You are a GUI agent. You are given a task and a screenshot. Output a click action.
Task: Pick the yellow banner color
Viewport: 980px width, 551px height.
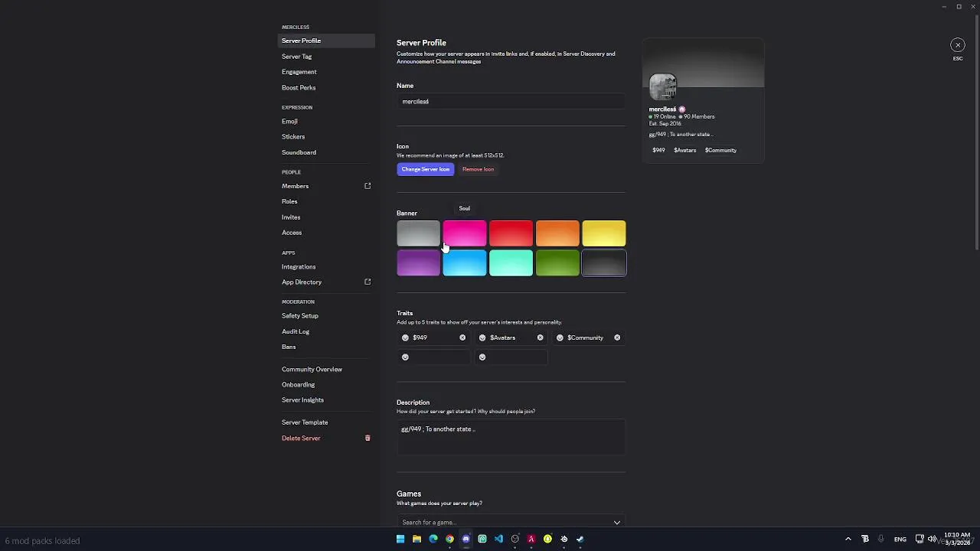click(x=604, y=233)
